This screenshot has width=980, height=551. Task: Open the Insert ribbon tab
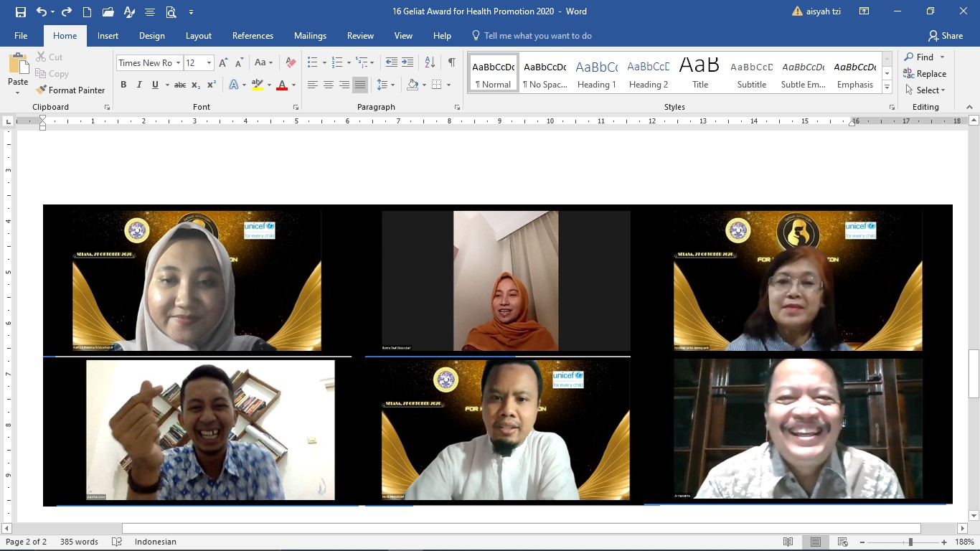tap(108, 36)
